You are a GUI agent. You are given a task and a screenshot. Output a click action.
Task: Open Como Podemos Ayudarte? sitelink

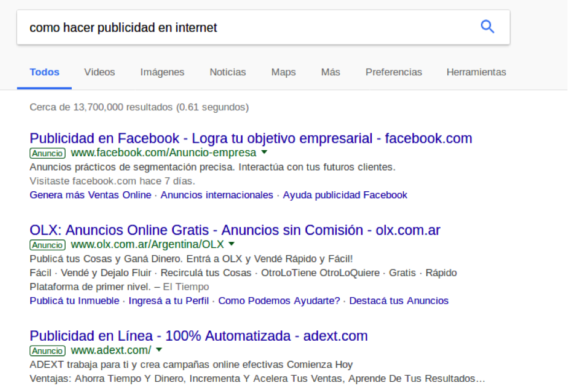[x=279, y=301]
